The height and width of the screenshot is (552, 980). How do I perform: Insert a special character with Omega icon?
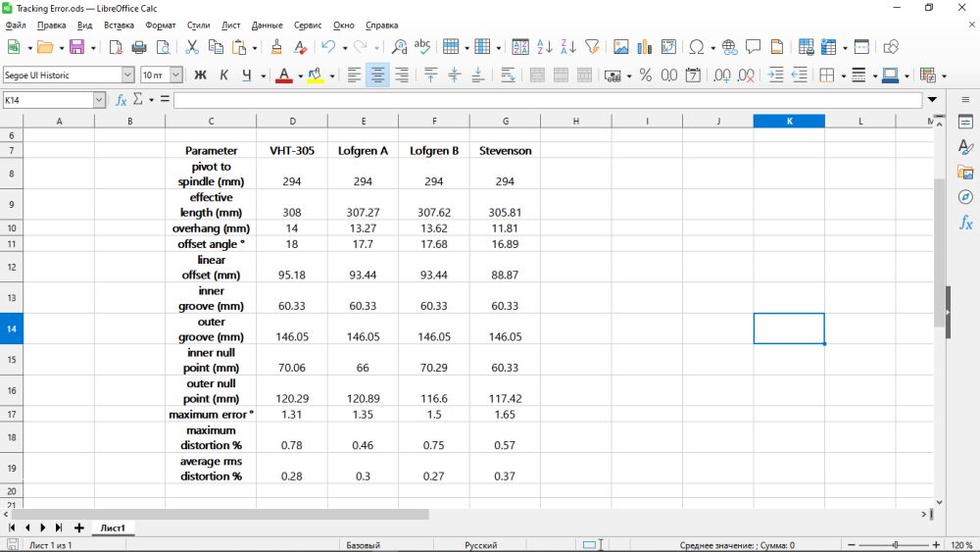[696, 46]
